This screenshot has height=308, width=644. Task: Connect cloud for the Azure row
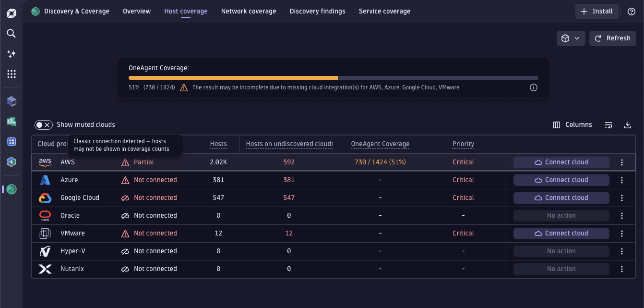coord(561,180)
